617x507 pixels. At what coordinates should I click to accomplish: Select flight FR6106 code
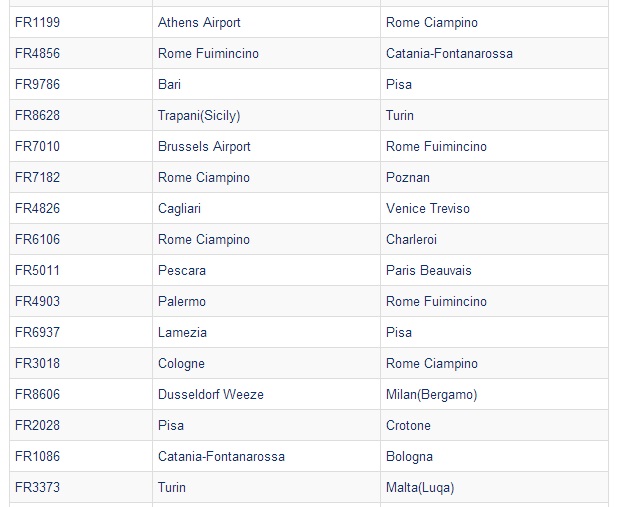coord(81,239)
